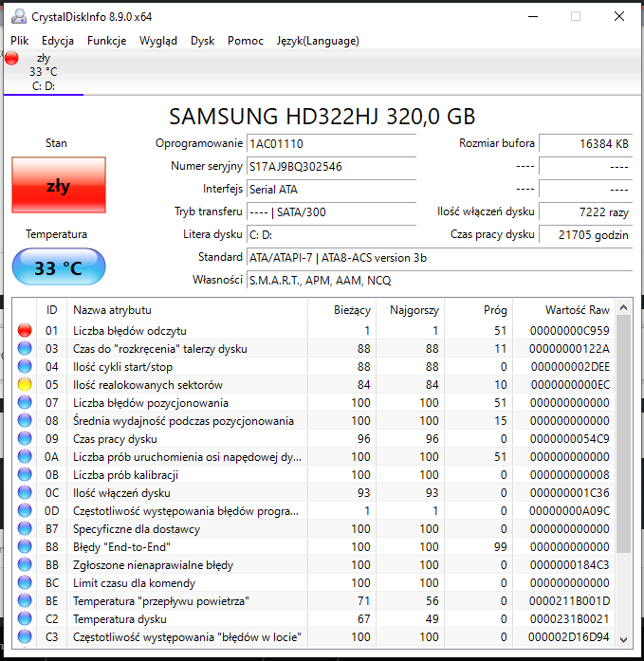Click the blue status icon for attribute C3
This screenshot has height=661, width=644.
pyautogui.click(x=25, y=636)
